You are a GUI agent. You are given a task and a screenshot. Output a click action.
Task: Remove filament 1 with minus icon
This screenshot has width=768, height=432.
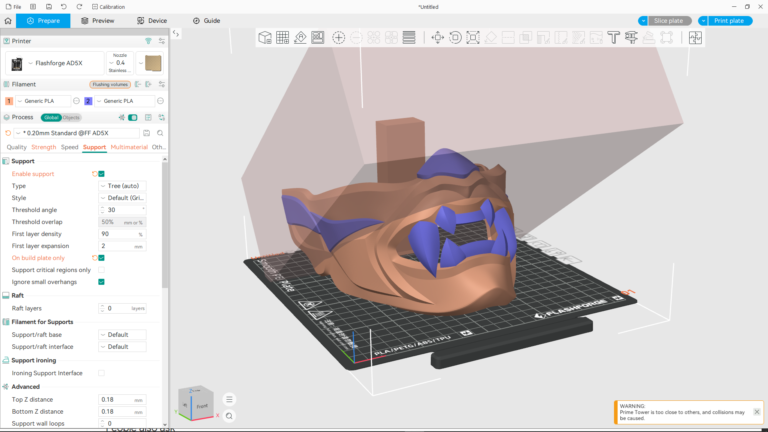(76, 101)
